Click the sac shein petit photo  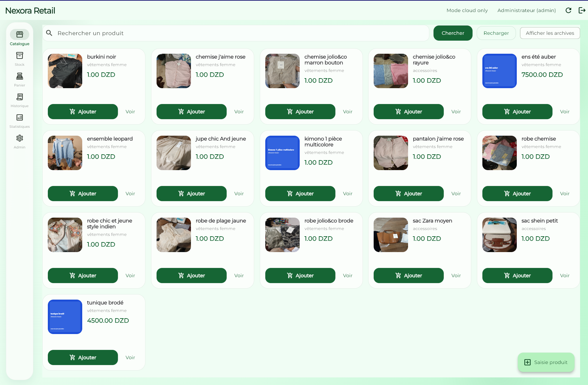click(500, 235)
